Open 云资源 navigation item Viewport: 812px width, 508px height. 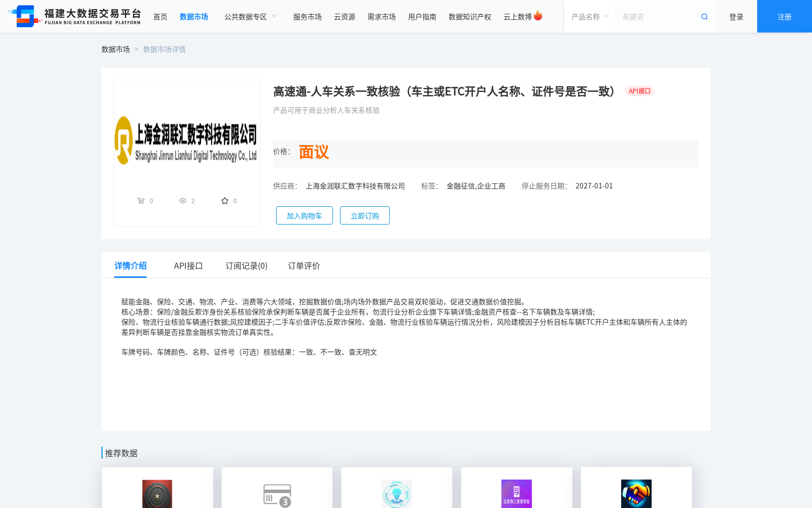(345, 17)
